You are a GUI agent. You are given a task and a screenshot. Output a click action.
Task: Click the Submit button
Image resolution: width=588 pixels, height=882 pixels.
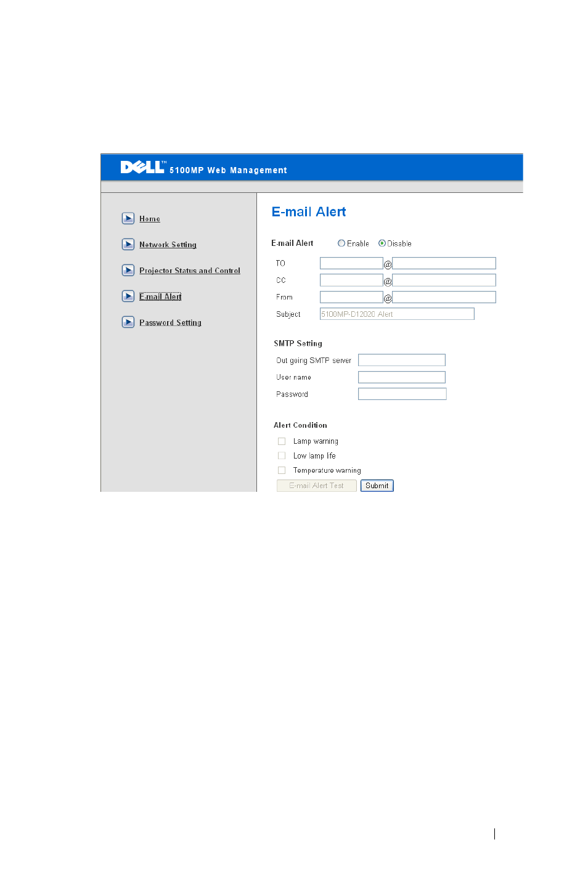(377, 486)
